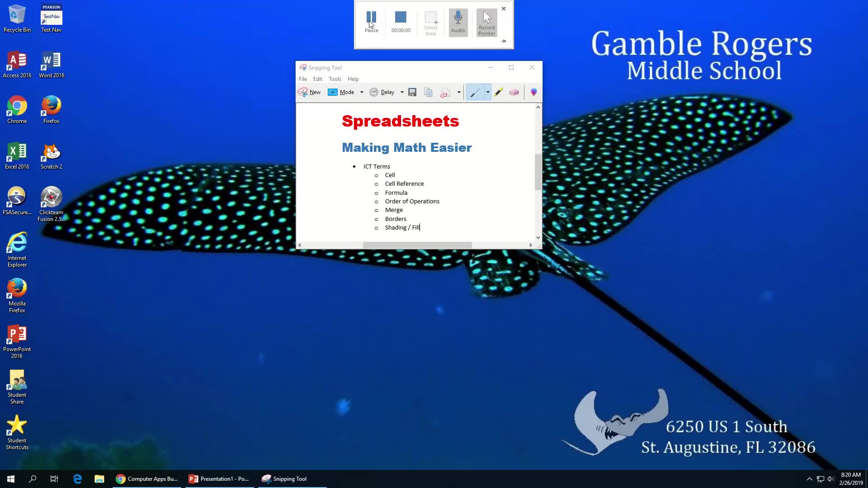Select the Word 2016 desktop shortcut

(x=52, y=65)
